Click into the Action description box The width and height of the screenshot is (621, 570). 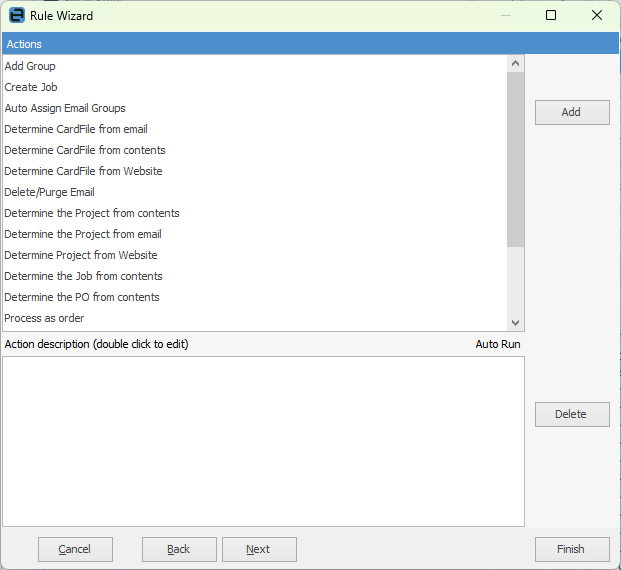pyautogui.click(x=263, y=441)
